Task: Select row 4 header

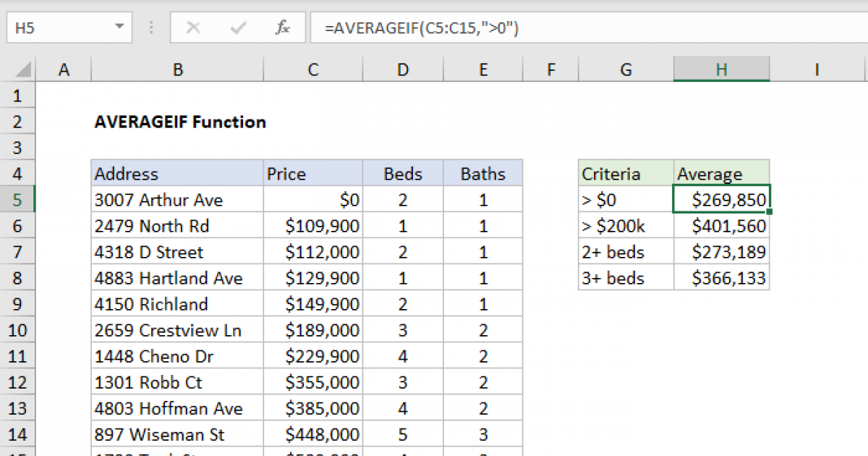Action: 18,174
